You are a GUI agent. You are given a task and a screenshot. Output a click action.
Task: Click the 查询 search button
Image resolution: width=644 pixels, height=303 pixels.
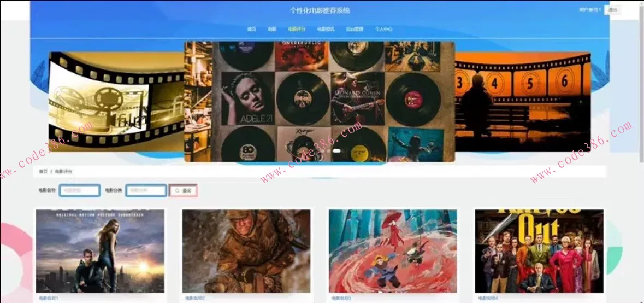[183, 190]
